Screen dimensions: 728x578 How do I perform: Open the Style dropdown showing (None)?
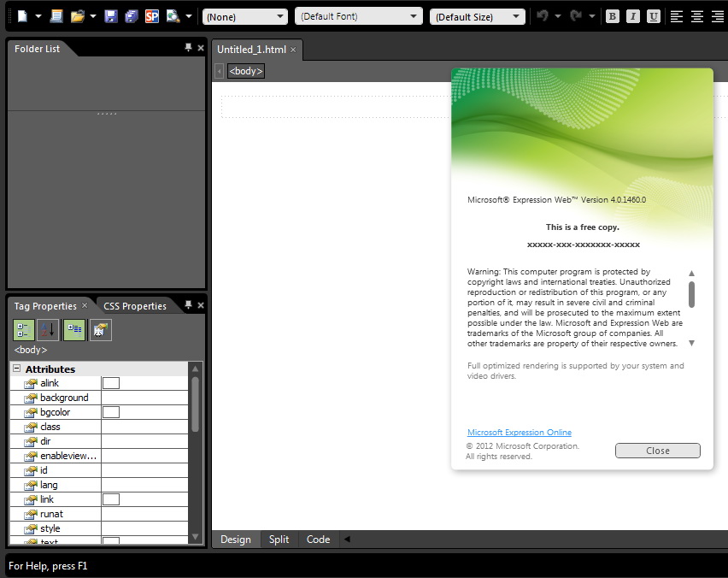[x=245, y=16]
